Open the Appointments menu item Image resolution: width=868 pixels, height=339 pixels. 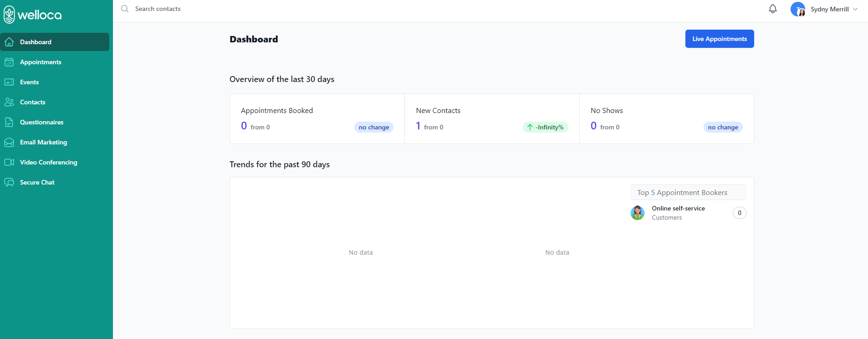pos(41,62)
